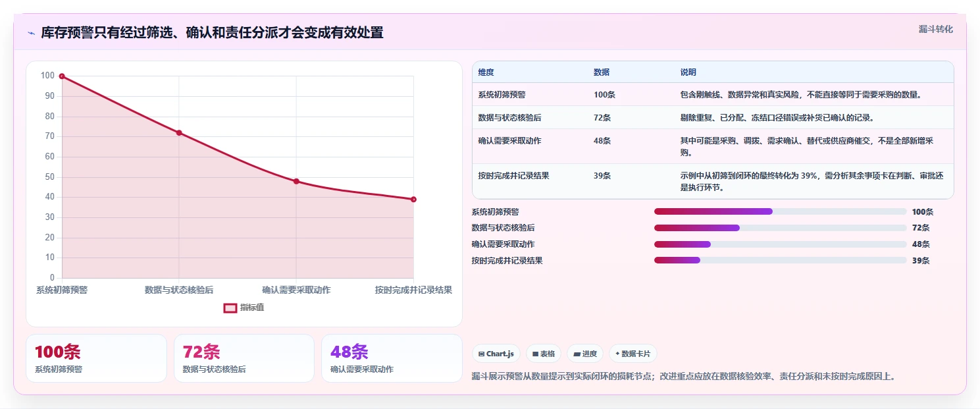Click table cell 系统初筛预警 under 维度
Screen dimensions: 980x409
click(x=502, y=95)
